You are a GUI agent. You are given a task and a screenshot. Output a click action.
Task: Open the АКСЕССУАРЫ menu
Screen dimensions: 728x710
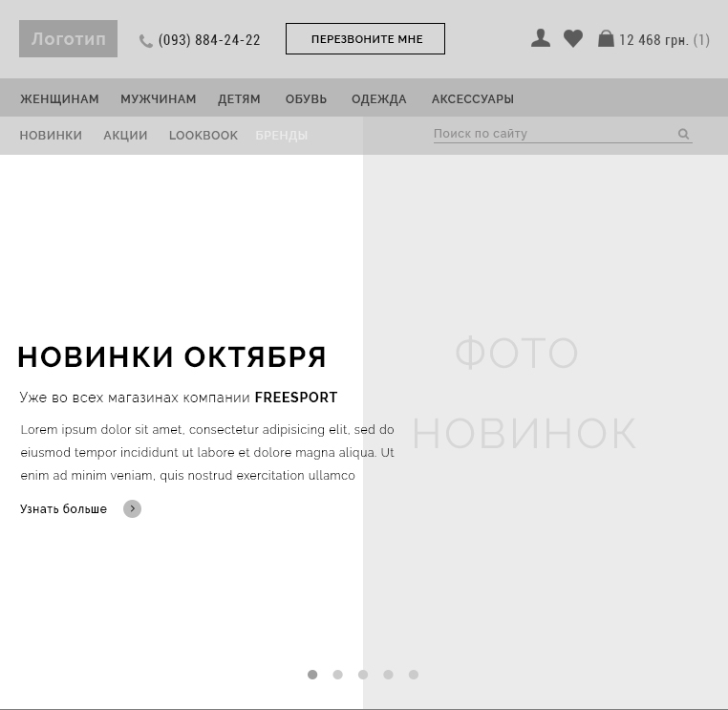[x=473, y=99]
